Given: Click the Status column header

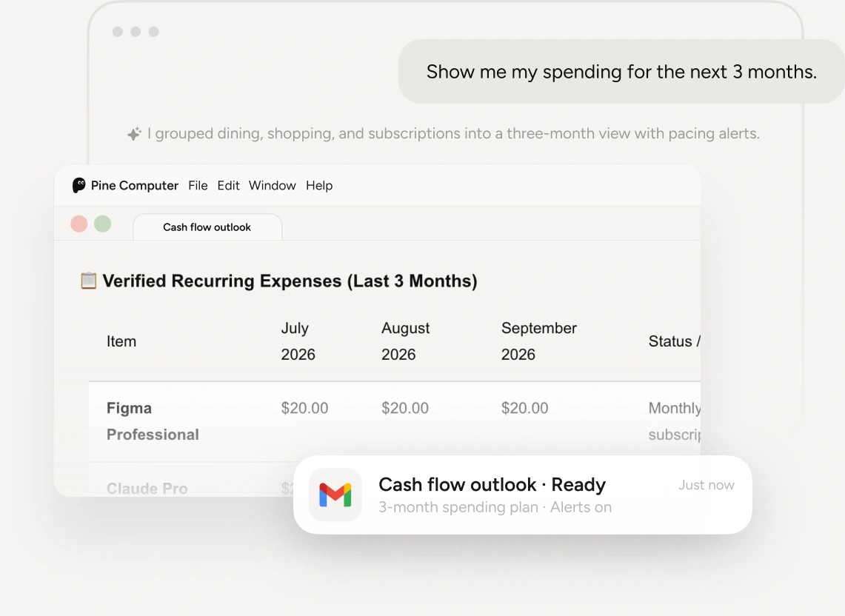Looking at the screenshot, I should pos(674,341).
